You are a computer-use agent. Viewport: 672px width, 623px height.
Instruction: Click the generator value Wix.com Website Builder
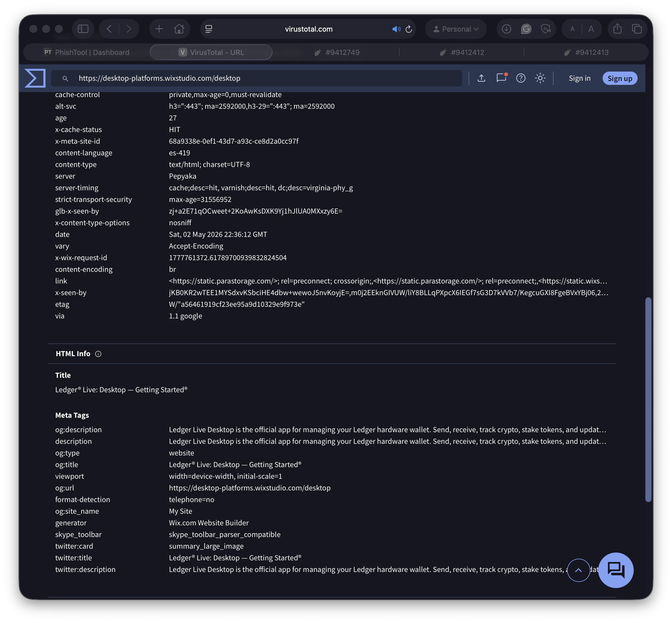(209, 523)
